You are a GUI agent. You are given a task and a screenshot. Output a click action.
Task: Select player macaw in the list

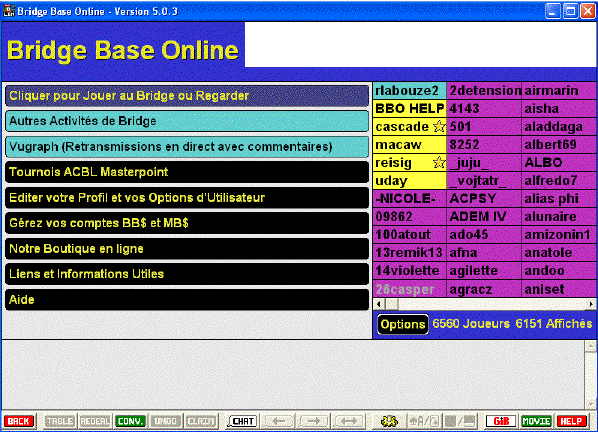(x=410, y=145)
